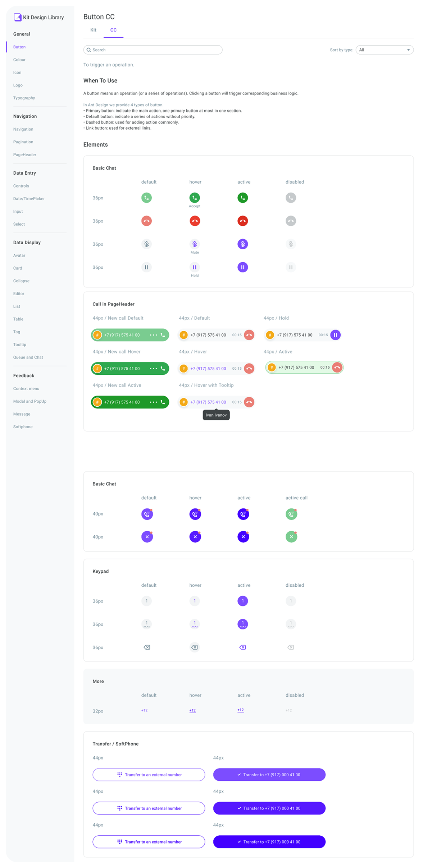
Task: Click first Transfer to an external number button
Action: (149, 775)
